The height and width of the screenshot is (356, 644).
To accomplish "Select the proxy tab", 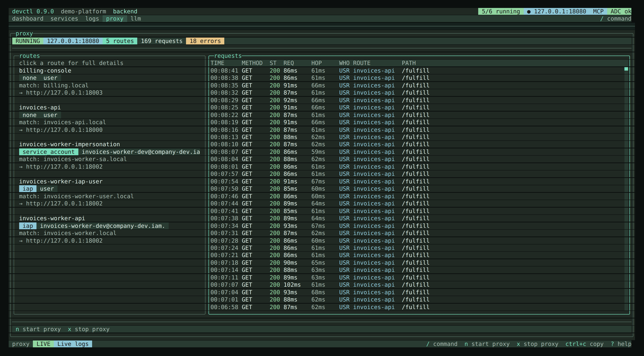I will (x=115, y=19).
